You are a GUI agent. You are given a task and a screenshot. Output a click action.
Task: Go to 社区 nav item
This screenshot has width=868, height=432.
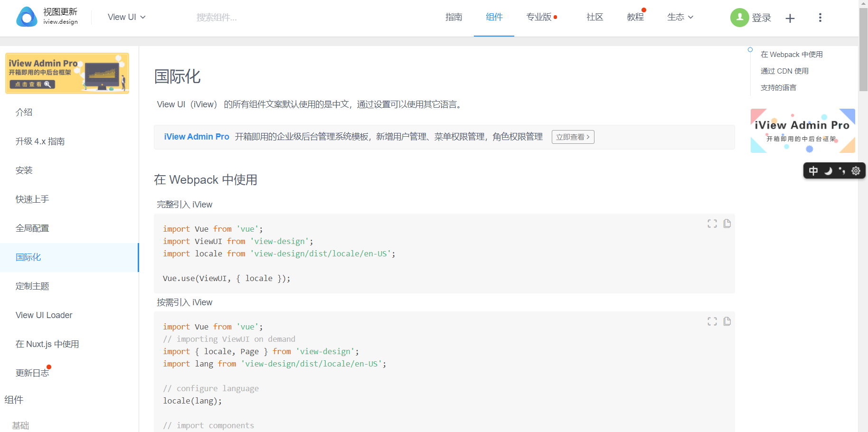click(x=594, y=17)
